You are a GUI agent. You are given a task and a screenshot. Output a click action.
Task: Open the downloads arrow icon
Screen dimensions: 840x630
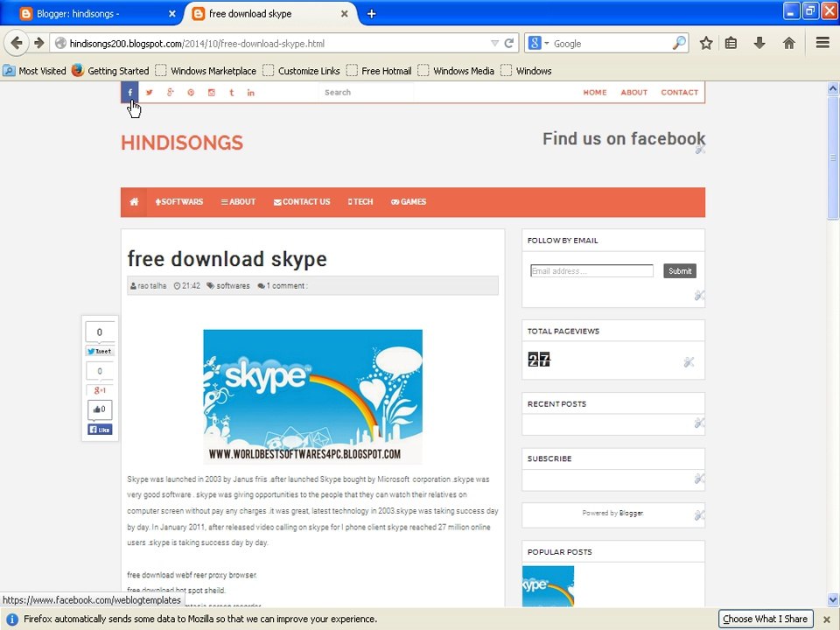pos(759,43)
